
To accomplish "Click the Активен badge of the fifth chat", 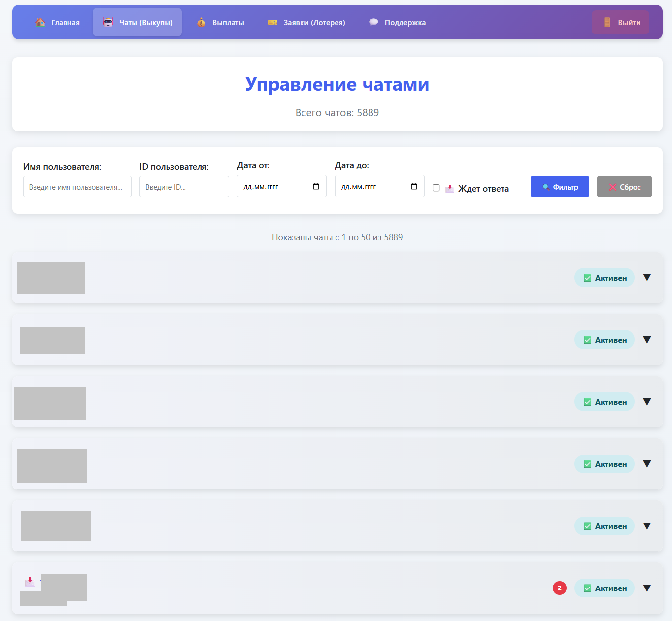I will pos(605,526).
